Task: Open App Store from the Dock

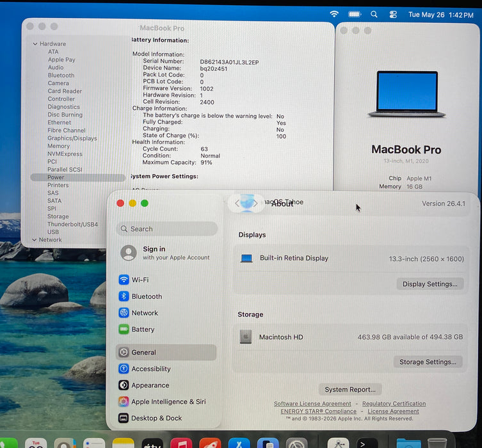Action: click(239, 443)
